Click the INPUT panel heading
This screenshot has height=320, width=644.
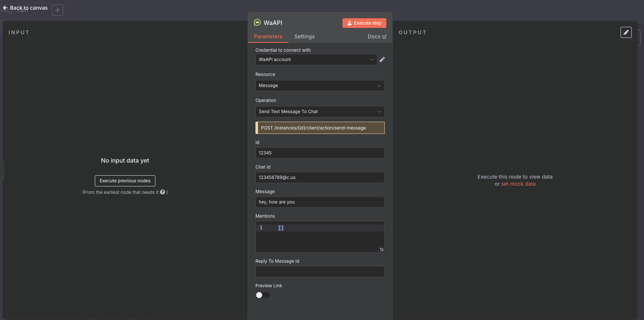19,32
